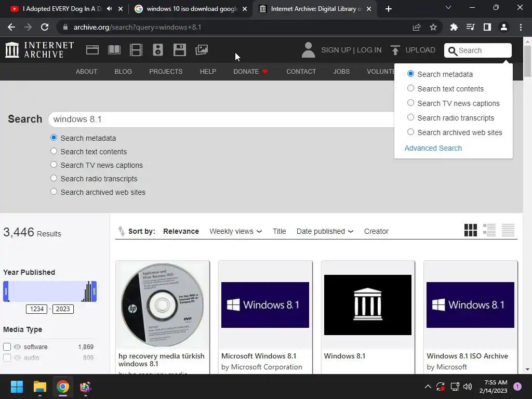Open Chrome profile icon

click(x=504, y=27)
